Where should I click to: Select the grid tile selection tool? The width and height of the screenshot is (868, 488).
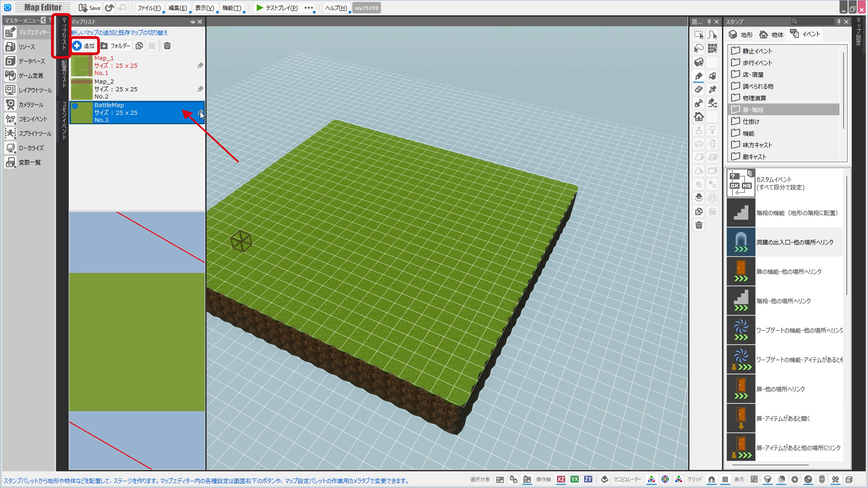point(712,49)
